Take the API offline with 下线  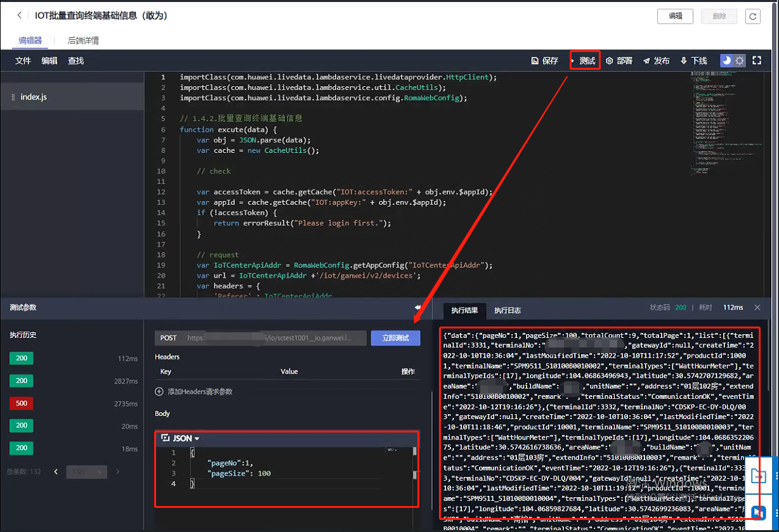point(693,61)
